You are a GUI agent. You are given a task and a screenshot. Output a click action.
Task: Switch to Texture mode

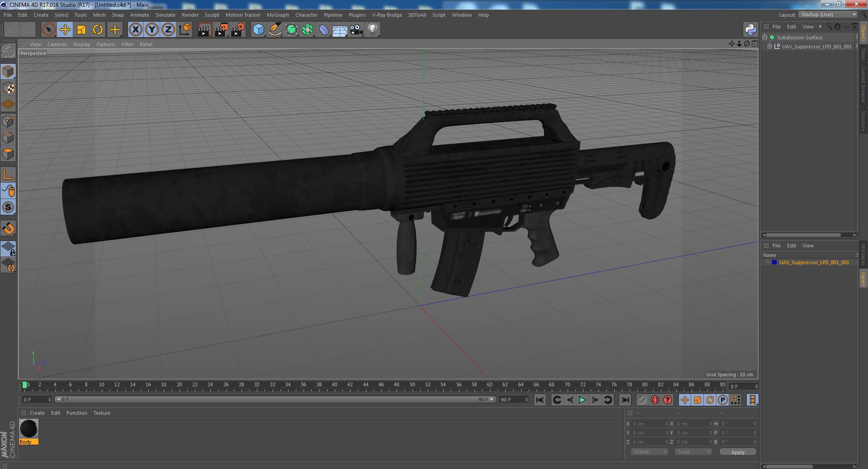8,88
